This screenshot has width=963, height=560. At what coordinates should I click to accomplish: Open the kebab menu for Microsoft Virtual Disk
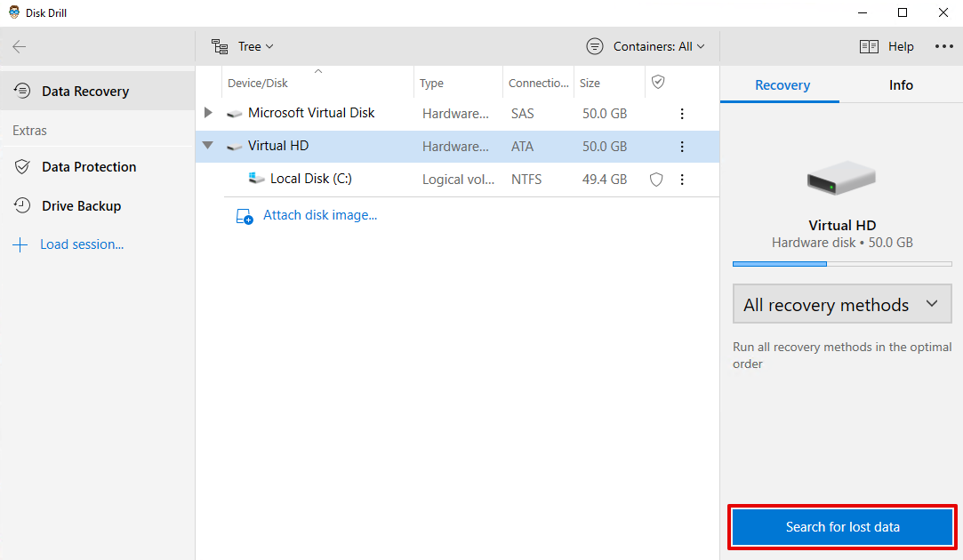(682, 113)
